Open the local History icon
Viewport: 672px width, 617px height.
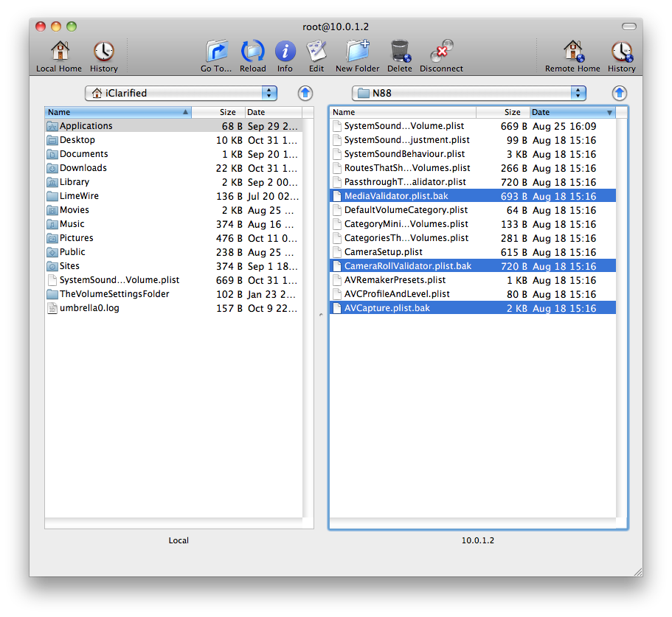point(103,52)
